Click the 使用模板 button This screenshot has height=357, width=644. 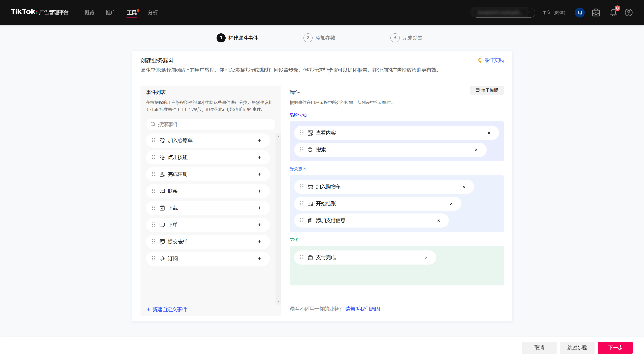pyautogui.click(x=486, y=90)
